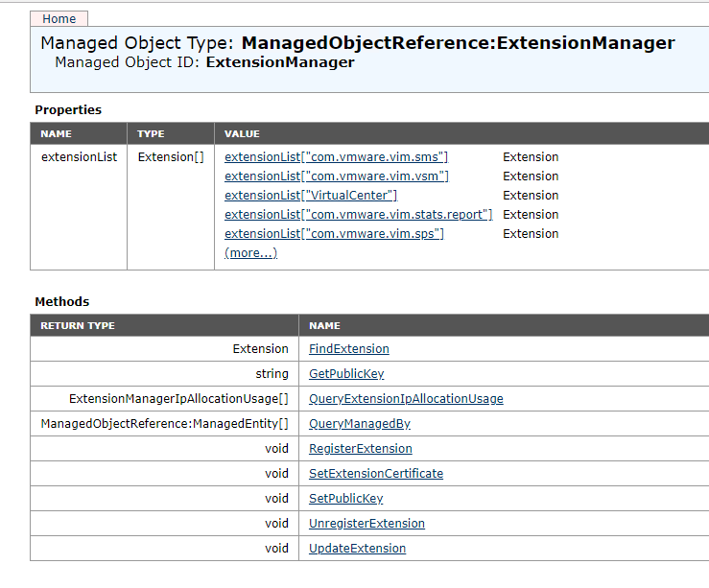This screenshot has width=709, height=588.
Task: Open the Home tab
Action: tap(59, 19)
